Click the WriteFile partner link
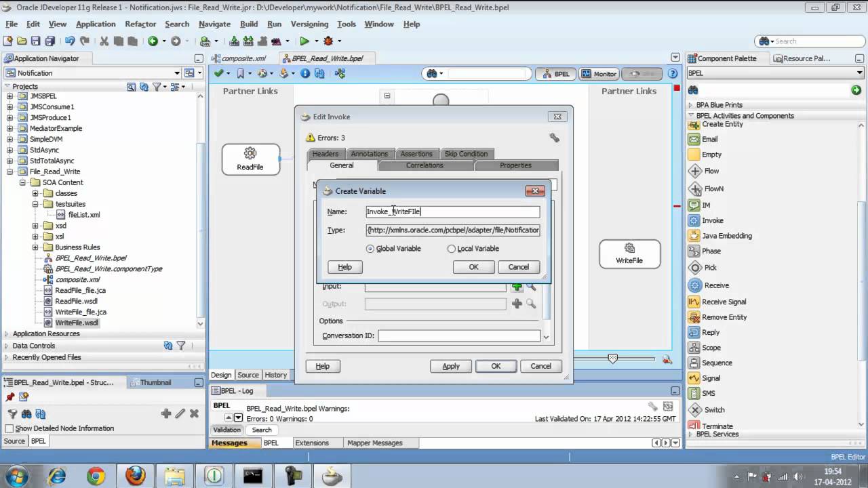The image size is (868, 488). point(629,253)
